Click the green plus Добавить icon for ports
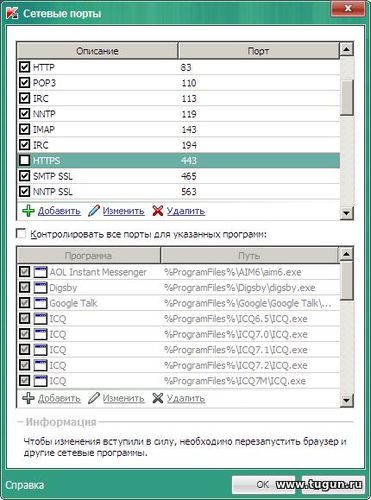 [x=28, y=211]
